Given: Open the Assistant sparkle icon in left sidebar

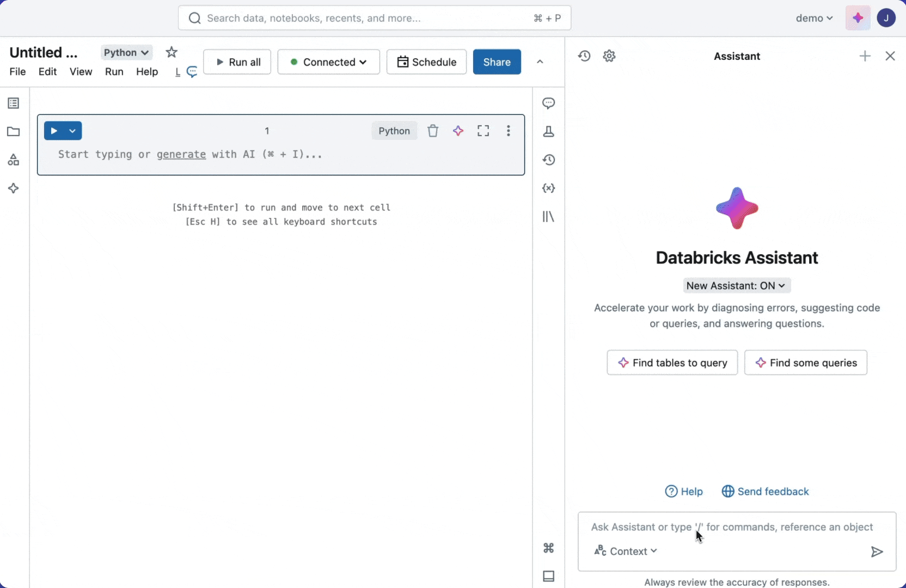Looking at the screenshot, I should 14,188.
